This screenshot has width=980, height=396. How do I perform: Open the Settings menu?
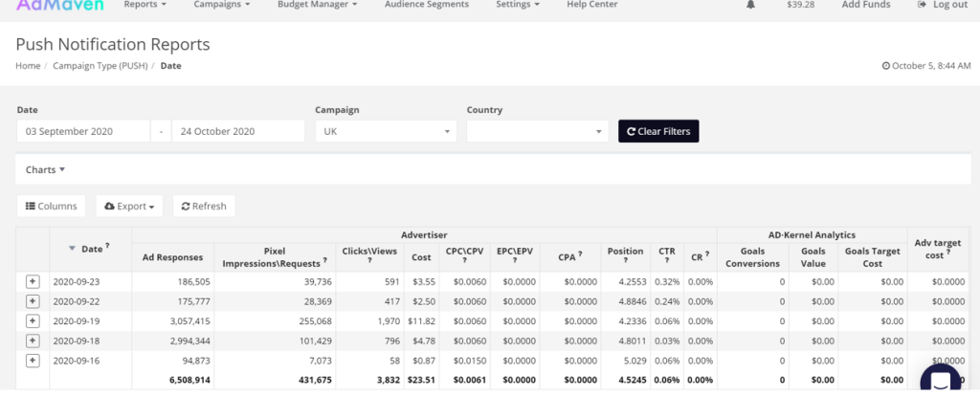click(x=518, y=5)
